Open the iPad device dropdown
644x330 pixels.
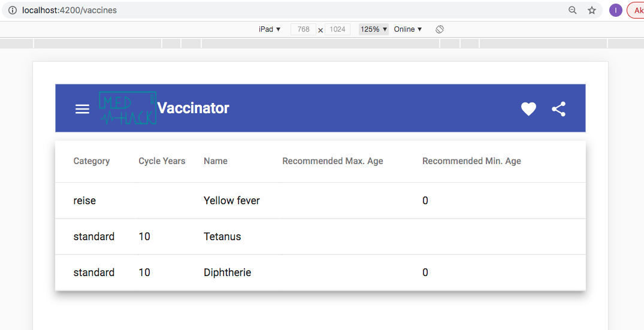click(270, 29)
